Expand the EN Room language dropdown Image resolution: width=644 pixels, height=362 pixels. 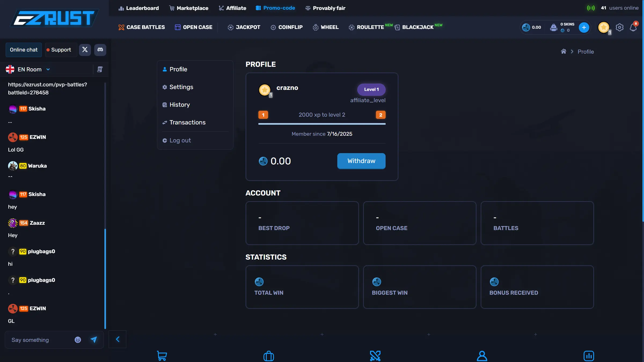(28, 69)
